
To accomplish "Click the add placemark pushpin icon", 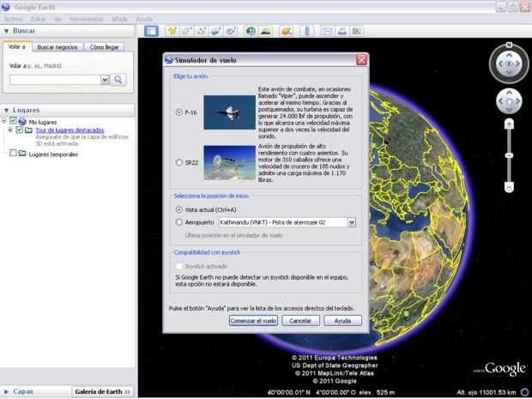I will (x=172, y=31).
